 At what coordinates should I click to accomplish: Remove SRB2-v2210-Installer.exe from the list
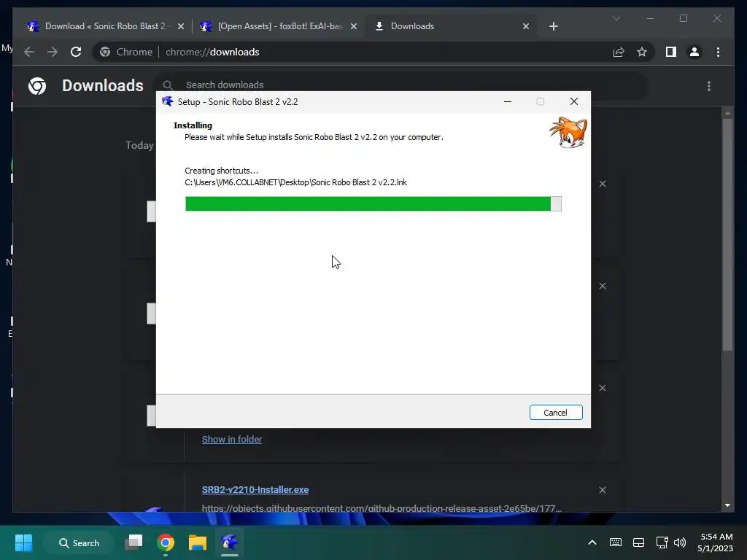(x=603, y=490)
